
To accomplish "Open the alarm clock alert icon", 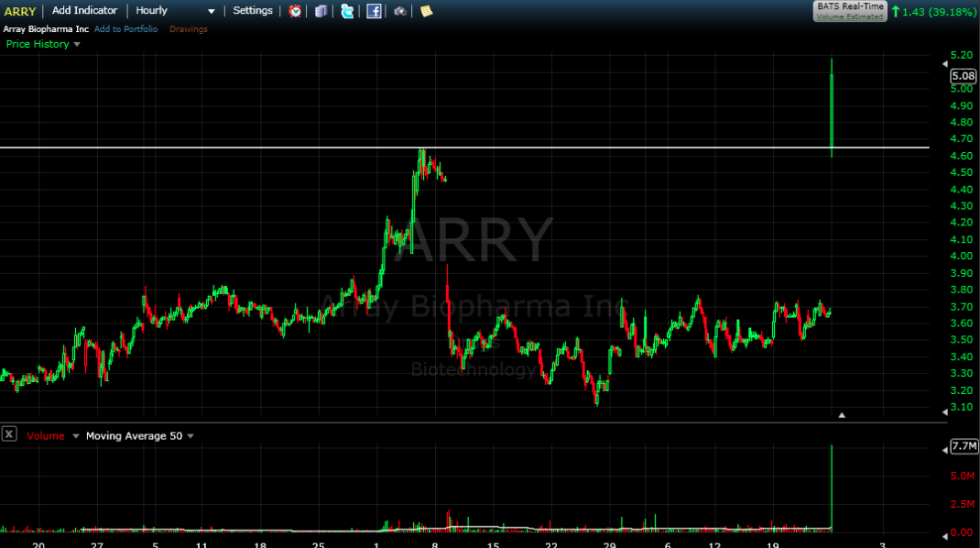I will click(x=295, y=11).
